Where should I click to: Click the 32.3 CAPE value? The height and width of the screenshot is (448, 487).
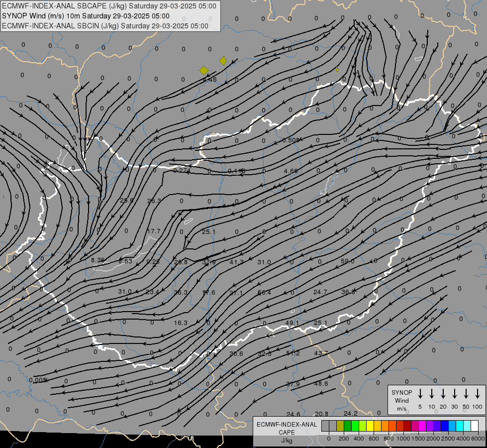pos(264,353)
